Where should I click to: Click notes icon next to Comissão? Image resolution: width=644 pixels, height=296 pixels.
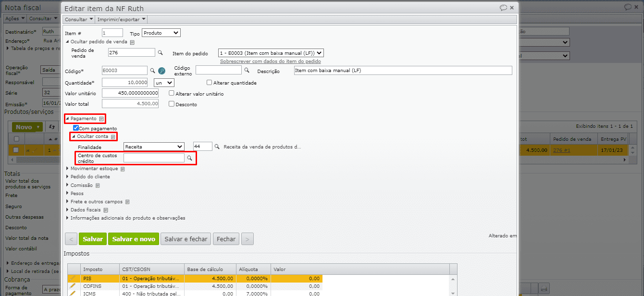click(98, 185)
